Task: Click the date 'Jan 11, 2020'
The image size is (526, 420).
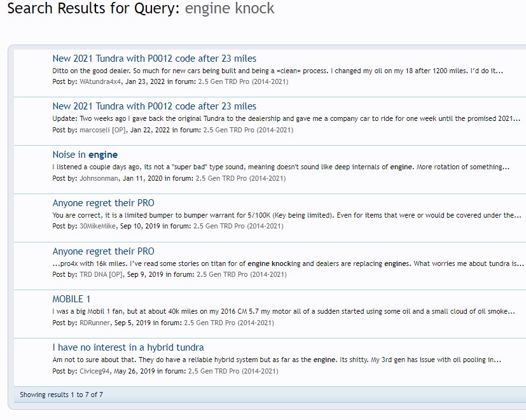Action: point(142,178)
